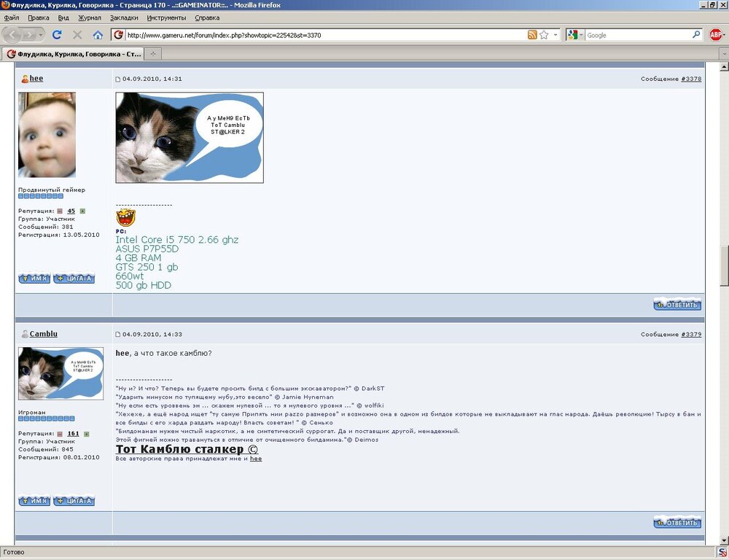Increase hee's reputation with green plus icon
This screenshot has height=560, width=729.
pos(82,211)
